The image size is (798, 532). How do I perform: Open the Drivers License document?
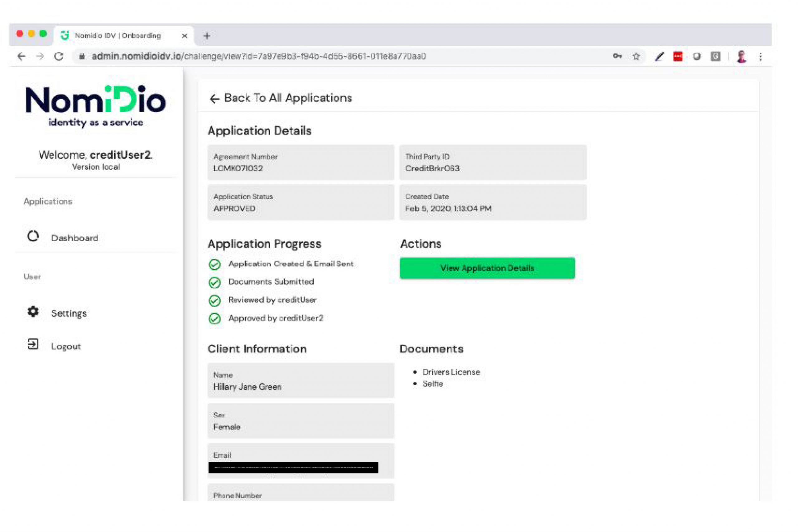pyautogui.click(x=451, y=372)
